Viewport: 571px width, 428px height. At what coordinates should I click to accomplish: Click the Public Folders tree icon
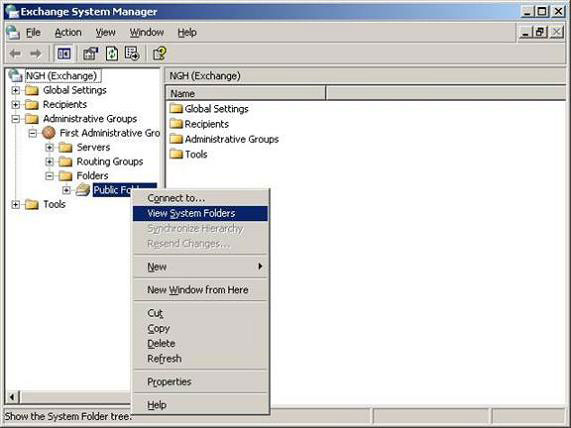(x=83, y=190)
